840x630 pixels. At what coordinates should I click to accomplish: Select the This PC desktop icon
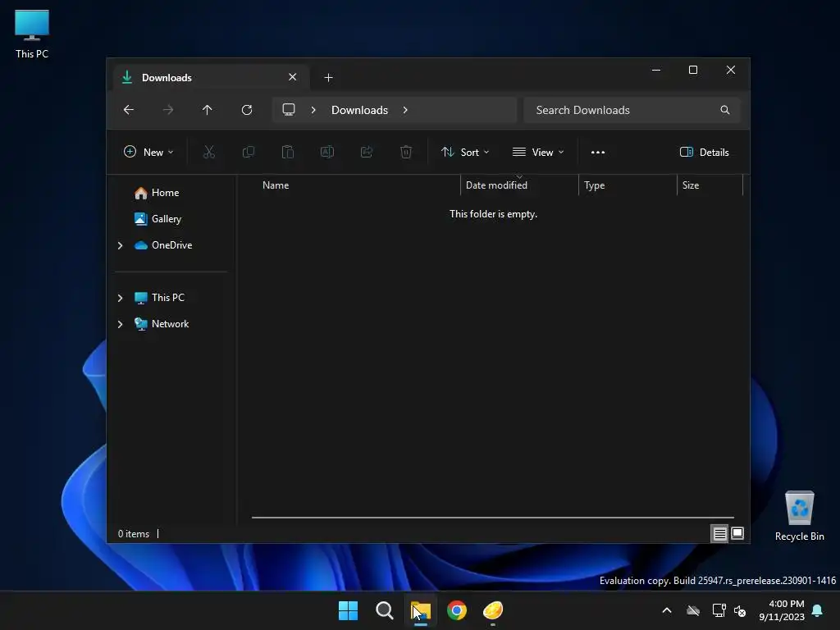point(32,34)
